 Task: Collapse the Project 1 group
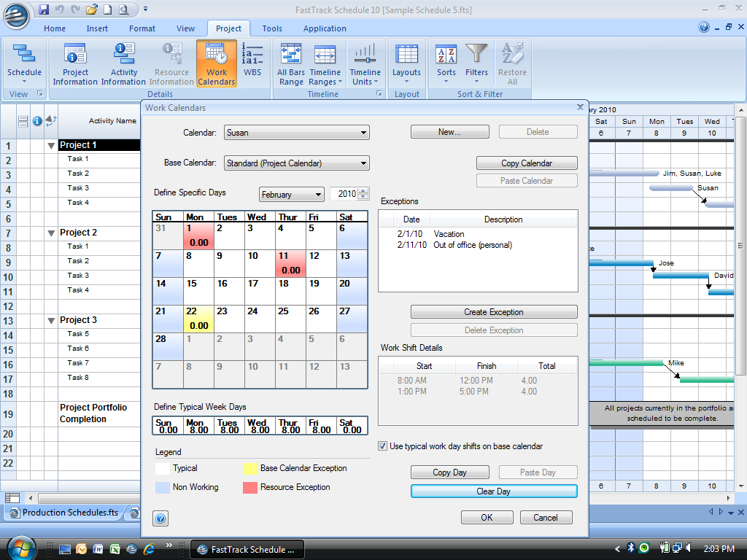[51, 145]
